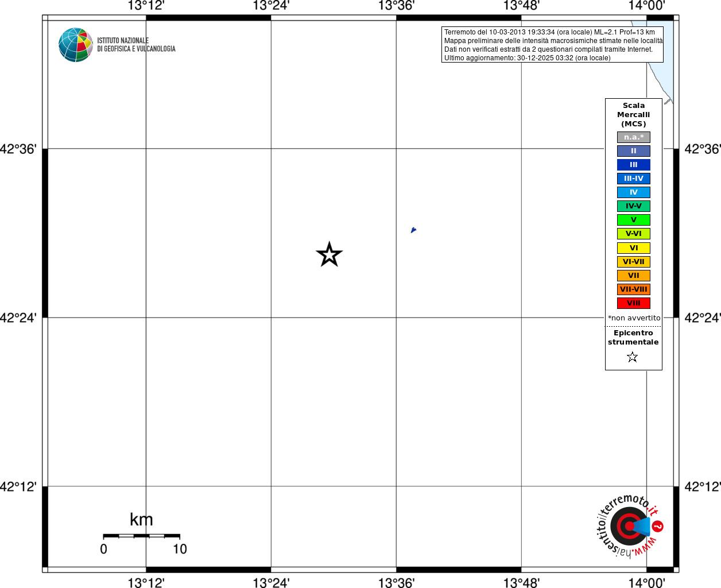Click the left 42°36' latitude label
Image resolution: width=721 pixels, height=588 pixels.
coord(18,149)
